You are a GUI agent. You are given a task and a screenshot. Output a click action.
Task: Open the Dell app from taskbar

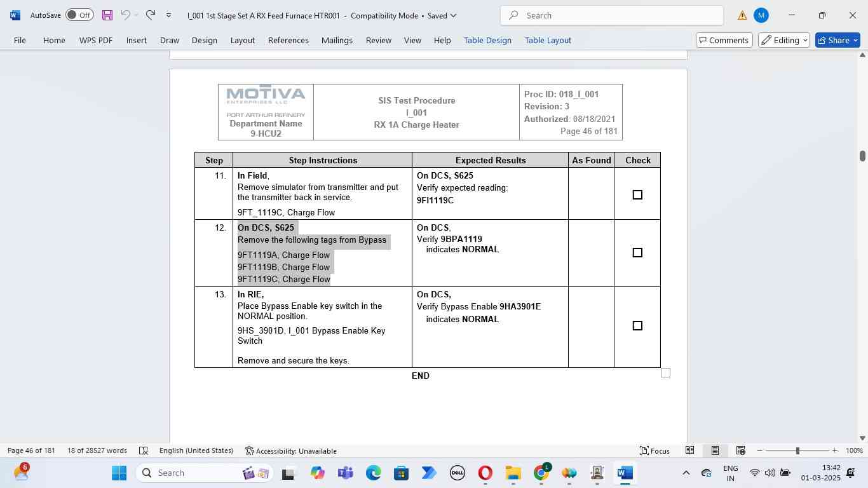tap(457, 473)
